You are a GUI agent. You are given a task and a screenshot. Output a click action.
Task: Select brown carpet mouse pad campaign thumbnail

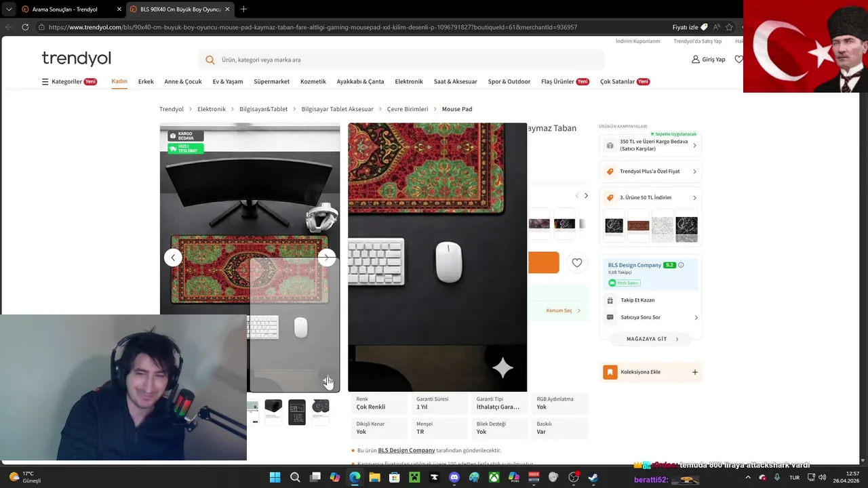tap(638, 226)
